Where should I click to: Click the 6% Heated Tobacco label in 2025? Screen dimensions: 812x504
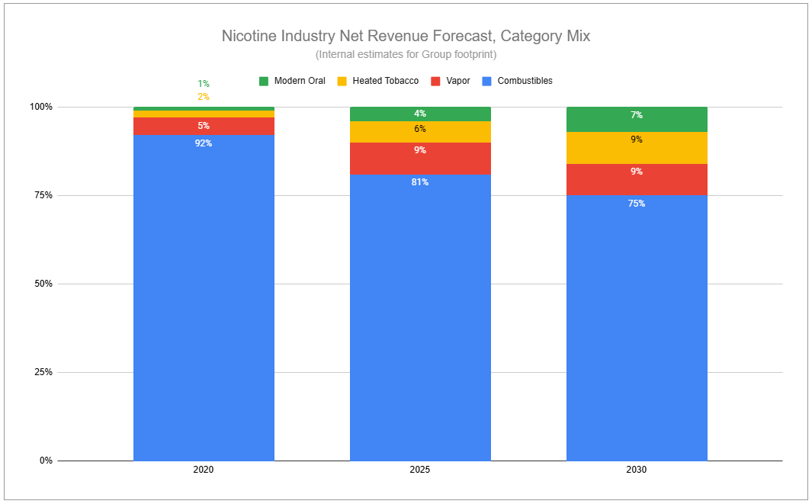[420, 129]
